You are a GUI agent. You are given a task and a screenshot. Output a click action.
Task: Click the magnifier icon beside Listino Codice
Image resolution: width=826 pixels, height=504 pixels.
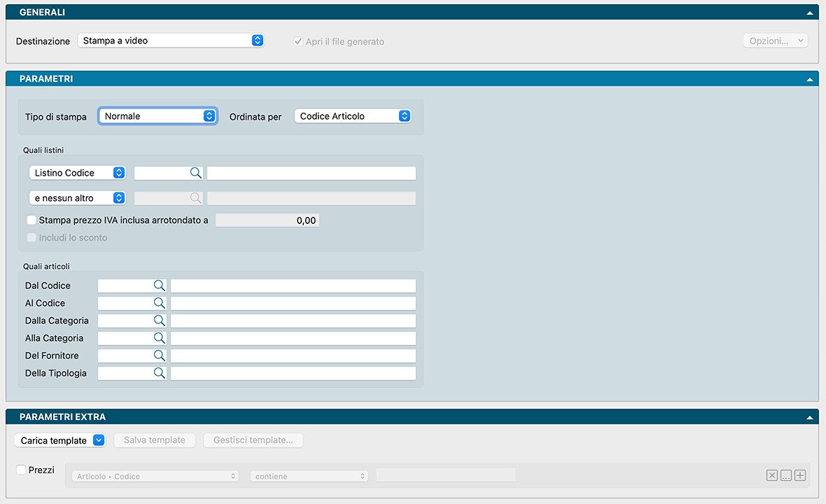[195, 173]
